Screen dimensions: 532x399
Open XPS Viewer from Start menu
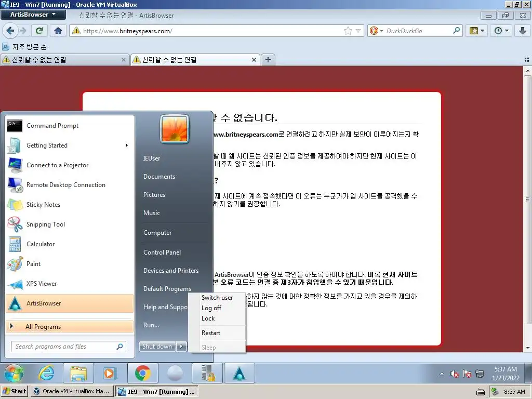click(x=70, y=283)
